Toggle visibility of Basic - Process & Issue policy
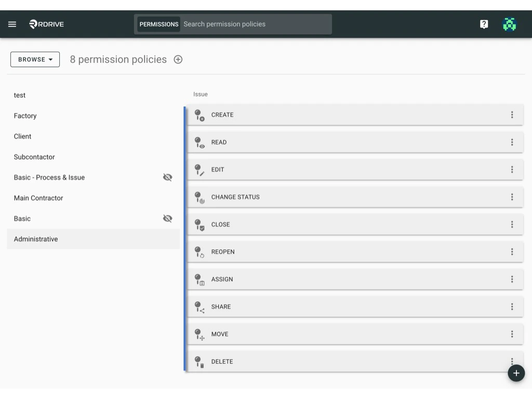 167,177
